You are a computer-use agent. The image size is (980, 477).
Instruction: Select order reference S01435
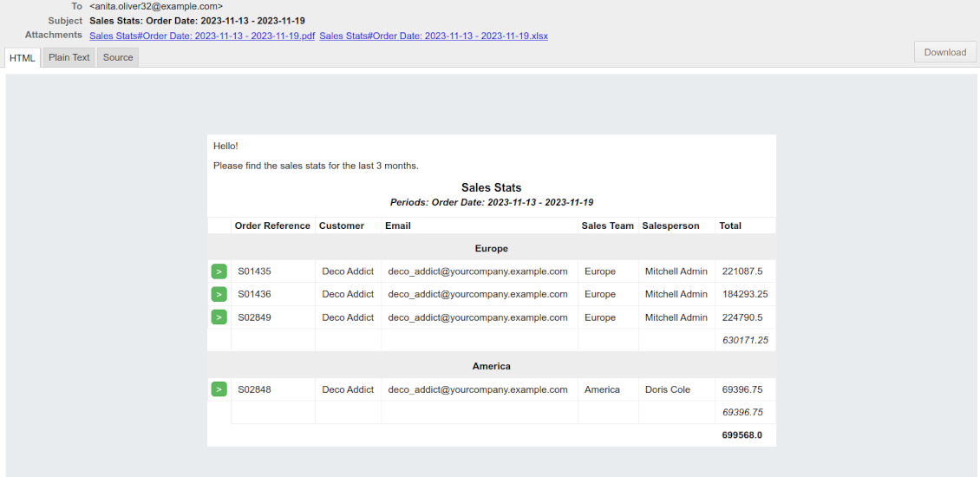click(x=254, y=271)
